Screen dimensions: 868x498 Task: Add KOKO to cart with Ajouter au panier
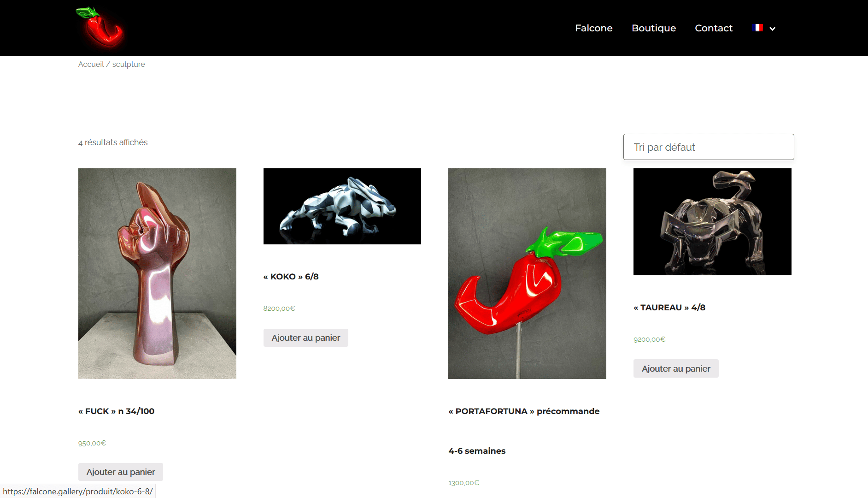306,338
